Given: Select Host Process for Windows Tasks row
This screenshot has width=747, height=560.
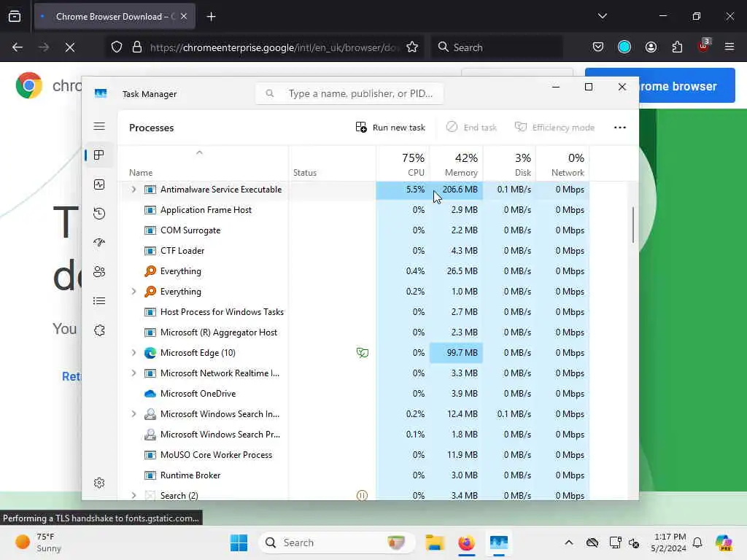Looking at the screenshot, I should [x=354, y=312].
